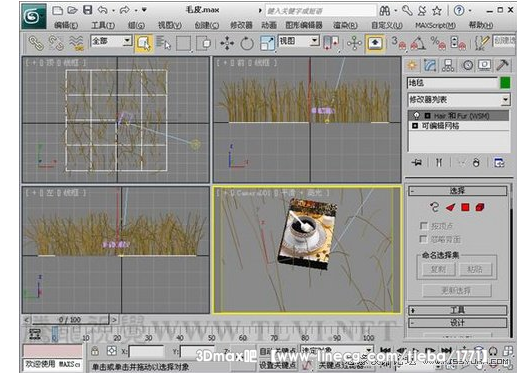Save the scene with the floppy disk icon

tap(87, 10)
